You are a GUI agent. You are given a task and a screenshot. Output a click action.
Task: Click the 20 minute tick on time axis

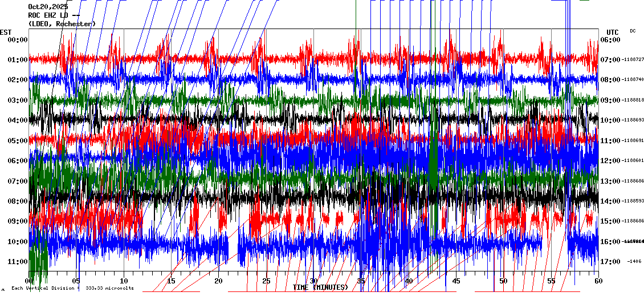coord(219,281)
